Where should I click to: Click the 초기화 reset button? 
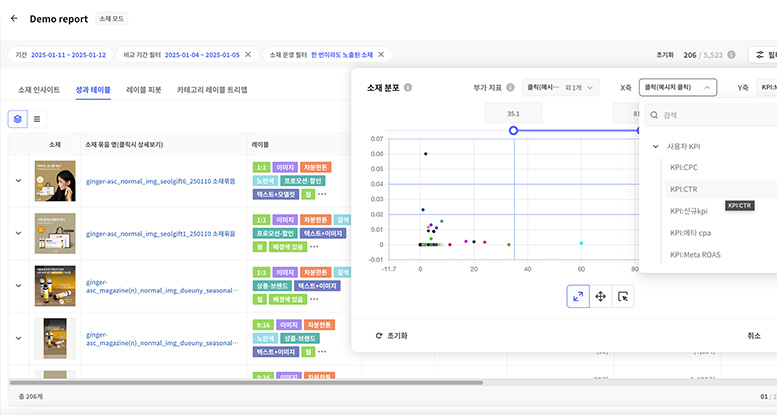(x=391, y=336)
